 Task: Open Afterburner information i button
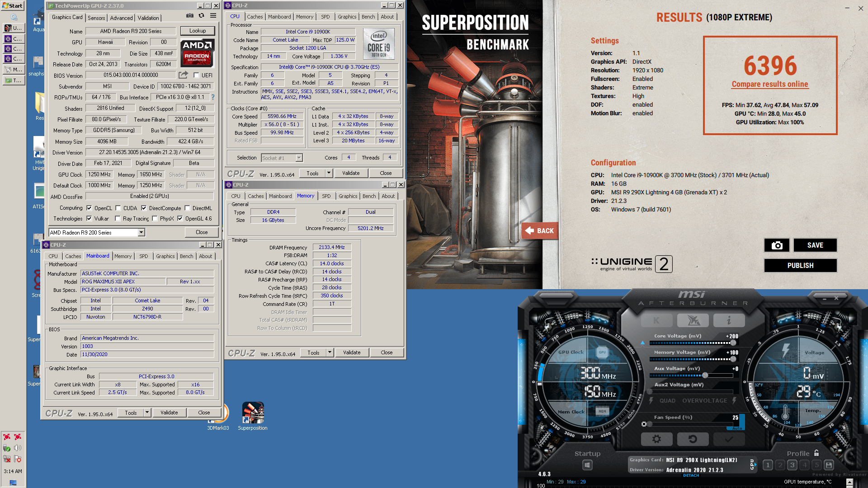click(729, 320)
